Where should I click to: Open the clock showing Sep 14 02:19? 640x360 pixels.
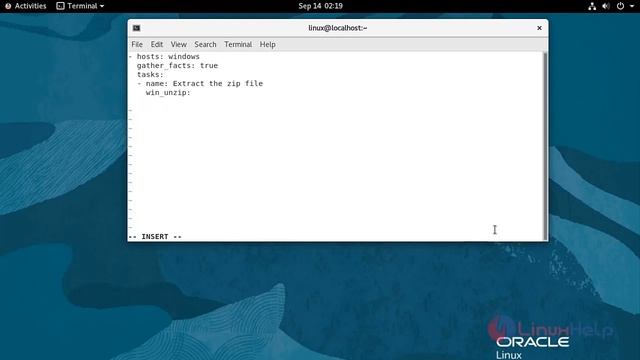(320, 6)
